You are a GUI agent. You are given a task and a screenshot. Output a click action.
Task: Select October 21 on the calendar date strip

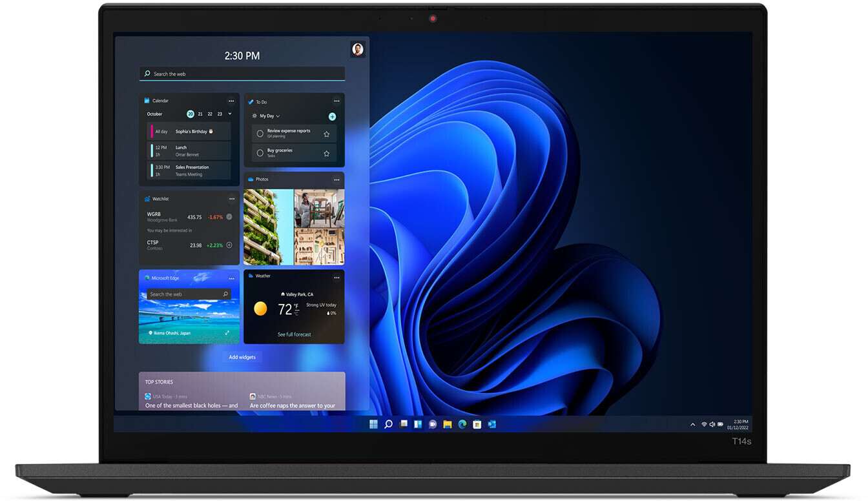click(200, 114)
